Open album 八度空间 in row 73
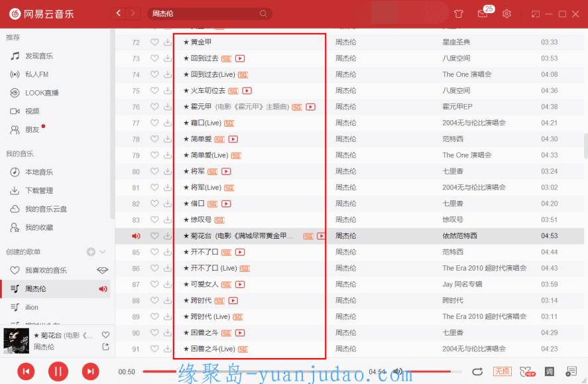588x384 pixels. [x=456, y=58]
